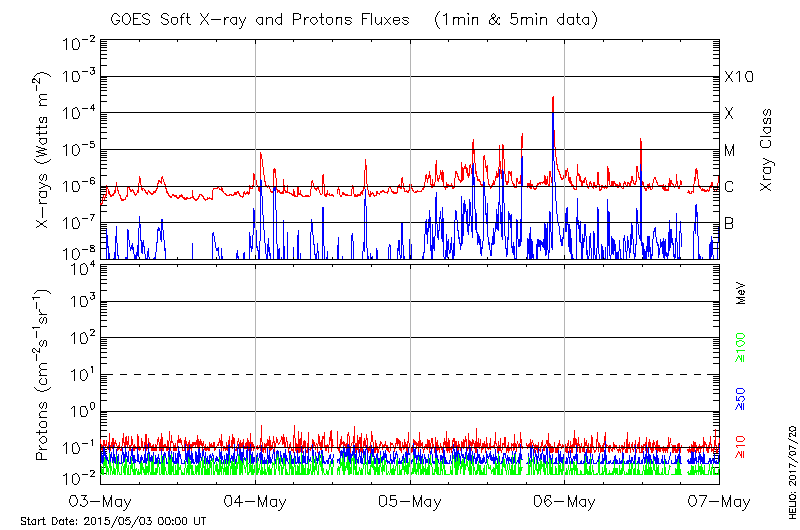This screenshot has width=800, height=530.
Task: Select the blue ≥50 proton legend label
Action: click(x=742, y=398)
